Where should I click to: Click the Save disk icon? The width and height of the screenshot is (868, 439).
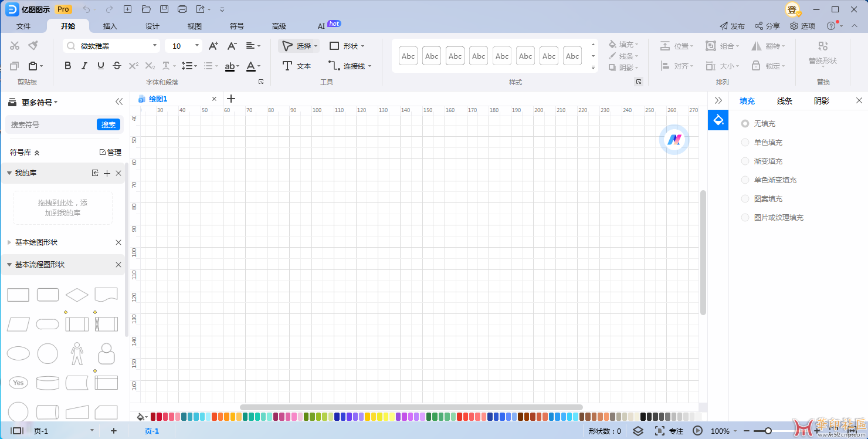coord(164,9)
